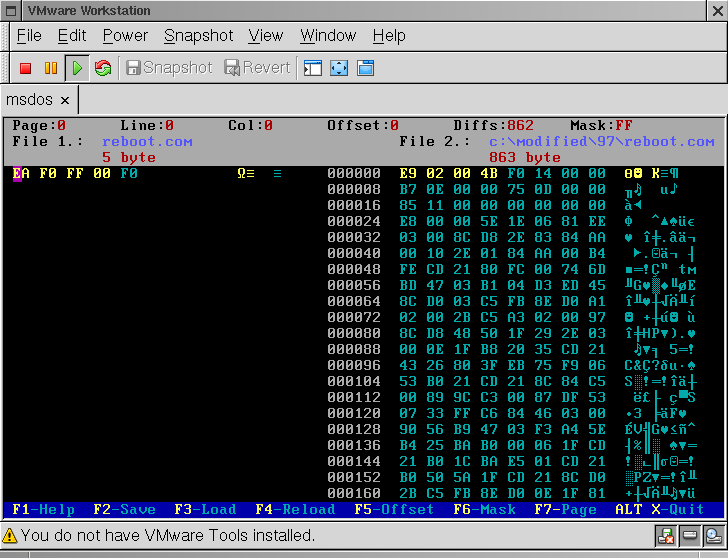This screenshot has width=728, height=558.
Task: Reset the VM using the circular arrows icon
Action: point(103,68)
